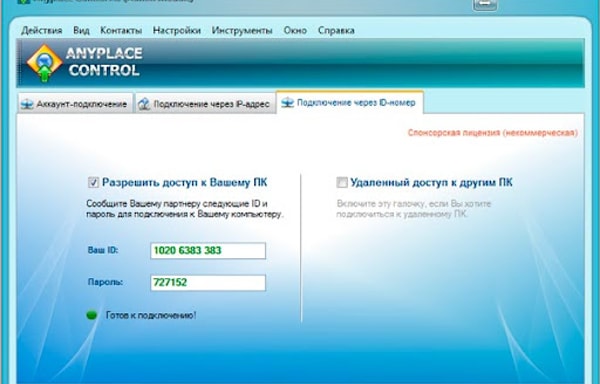Select Подключение через ID-номер tab
The height and width of the screenshot is (384, 600).
point(350,103)
